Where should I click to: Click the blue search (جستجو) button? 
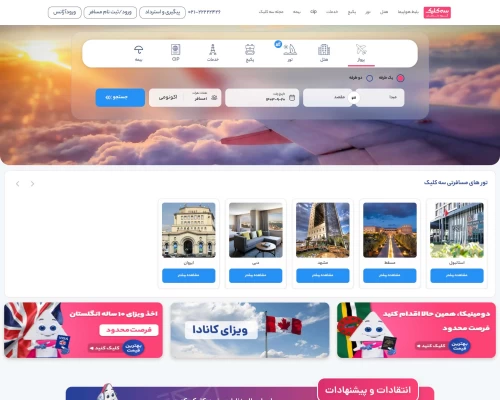[x=120, y=98]
